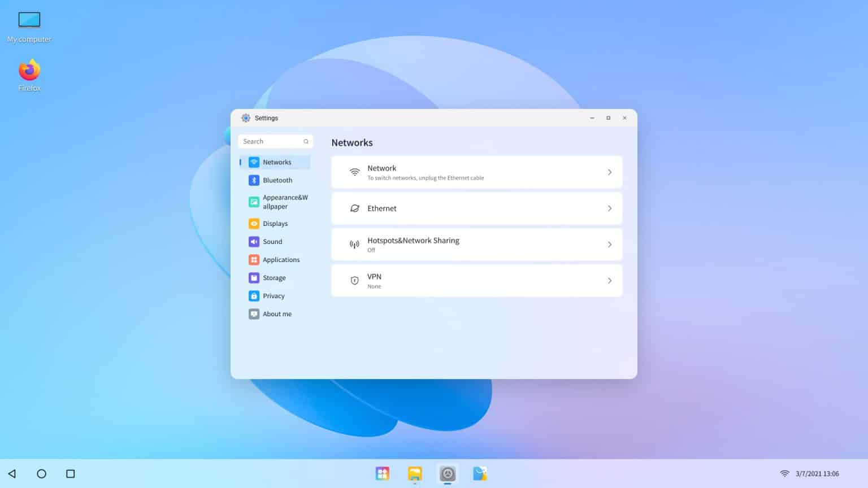This screenshot has width=868, height=488.
Task: Select Bluetooth settings in the sidebar
Action: pyautogui.click(x=277, y=180)
